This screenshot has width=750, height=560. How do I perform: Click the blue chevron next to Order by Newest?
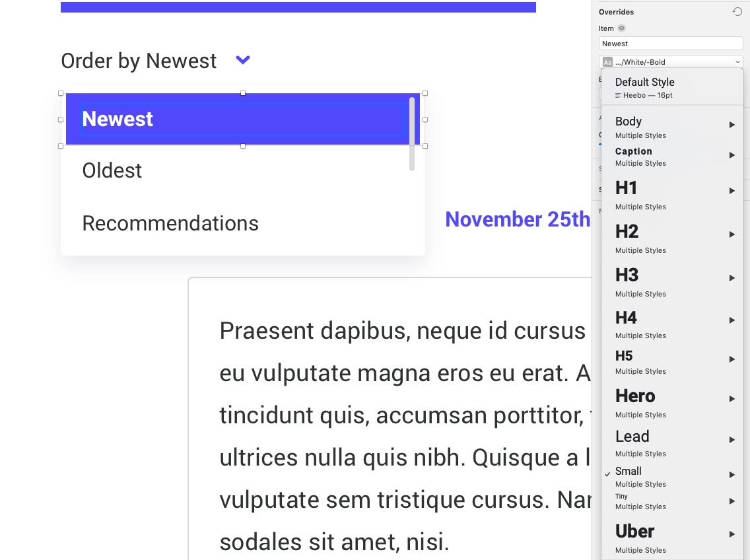[243, 60]
